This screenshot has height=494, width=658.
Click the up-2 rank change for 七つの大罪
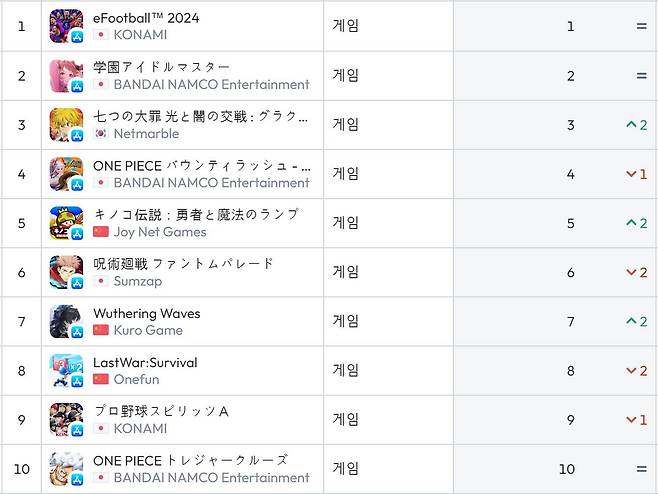point(636,125)
